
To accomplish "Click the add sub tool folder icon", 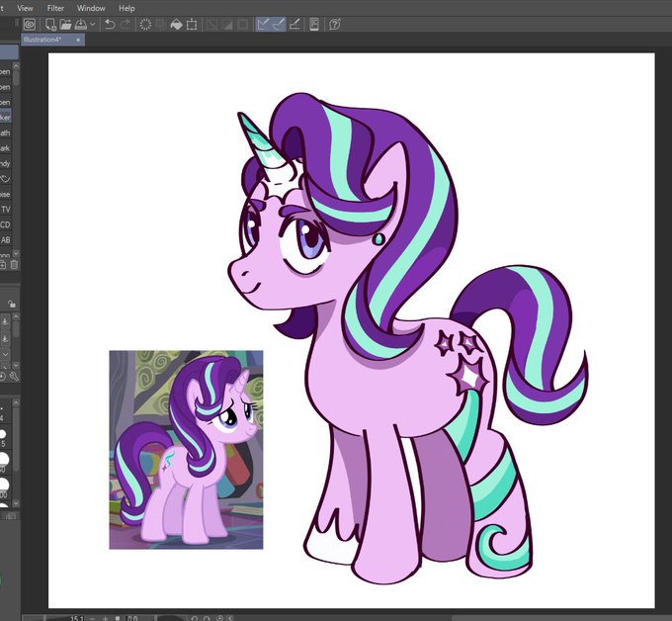I will [3, 265].
